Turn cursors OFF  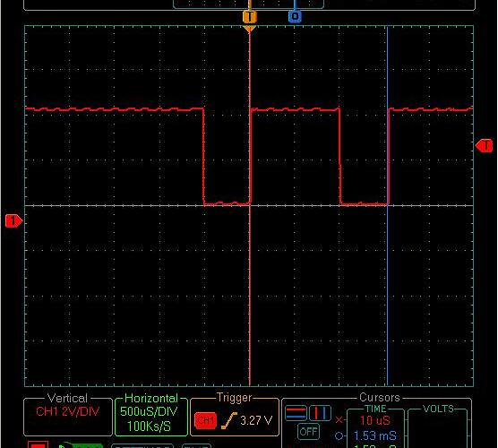tap(308, 432)
